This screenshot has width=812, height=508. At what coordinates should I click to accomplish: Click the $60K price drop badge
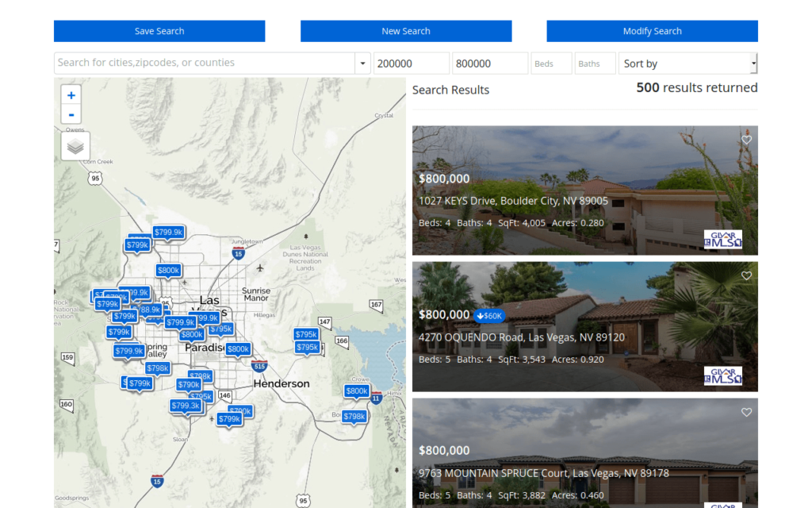point(488,316)
